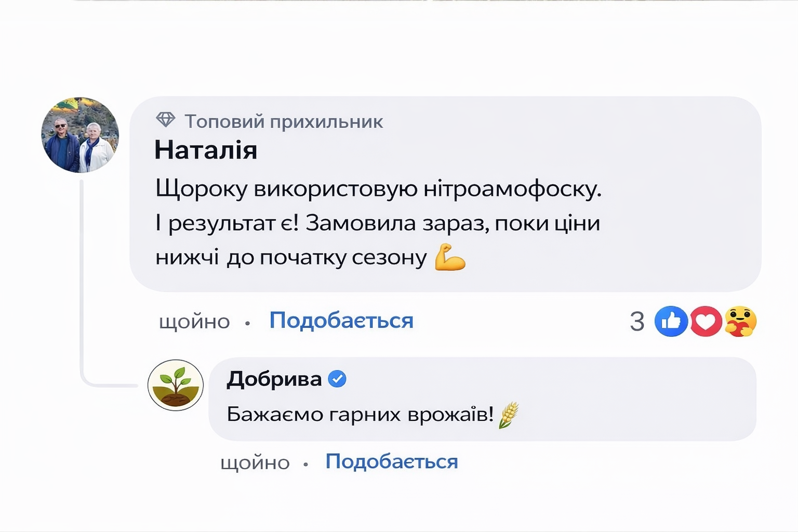Click the red heart reaction icon

coord(706,321)
